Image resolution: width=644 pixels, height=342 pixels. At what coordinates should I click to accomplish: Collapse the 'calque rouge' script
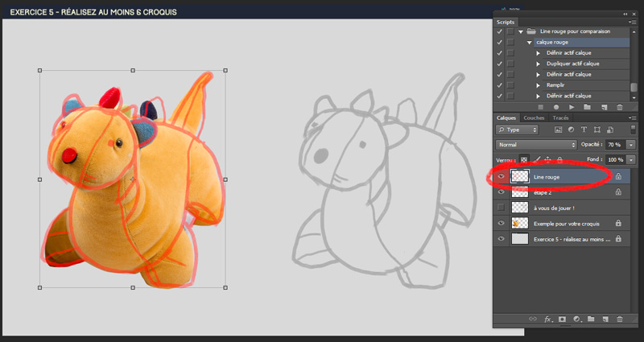[x=530, y=42]
